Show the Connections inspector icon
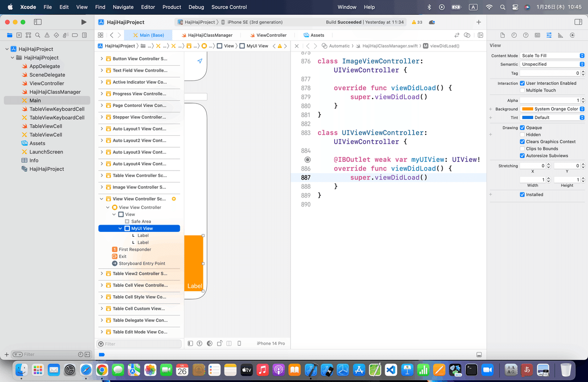Screen dimensions: 588x382 point(572,35)
